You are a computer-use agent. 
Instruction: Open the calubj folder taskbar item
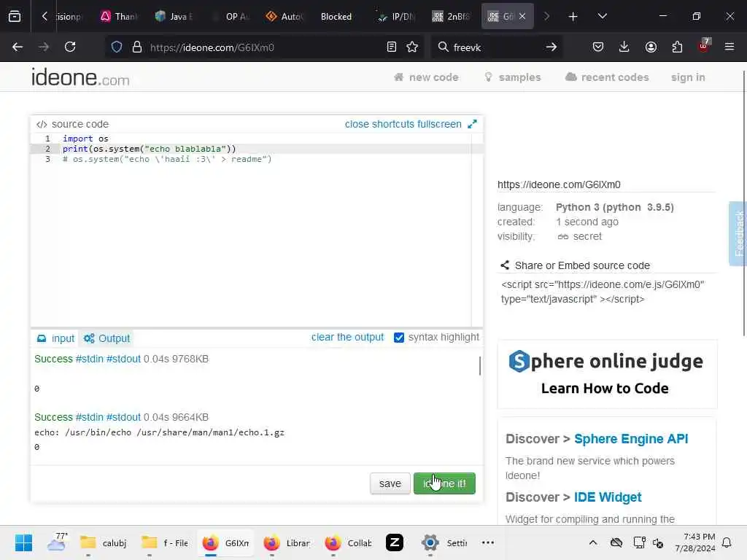click(x=103, y=542)
